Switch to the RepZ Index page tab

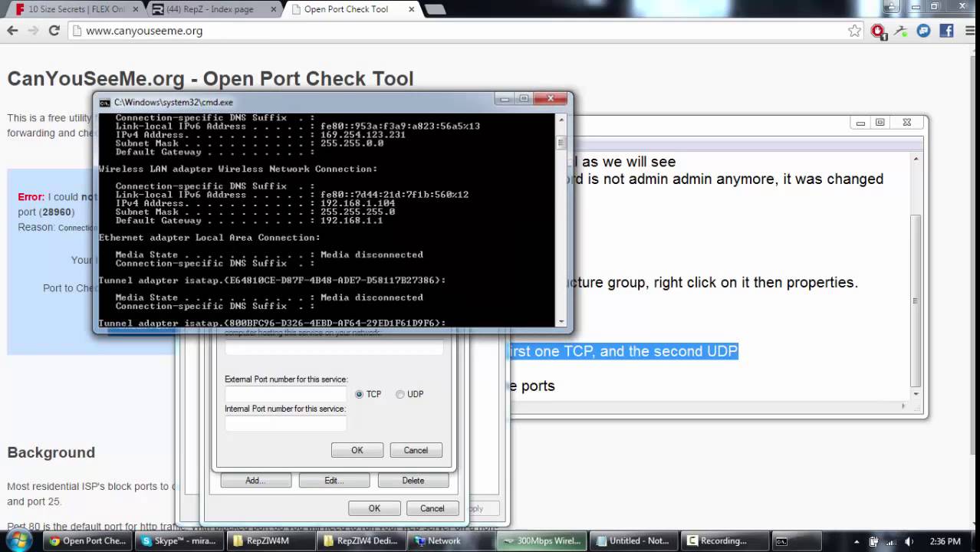(x=212, y=9)
